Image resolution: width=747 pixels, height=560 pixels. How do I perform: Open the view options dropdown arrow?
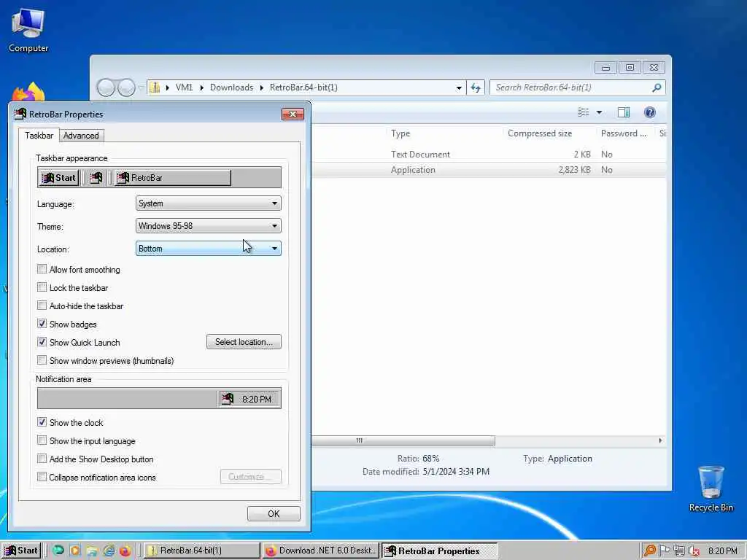pyautogui.click(x=600, y=112)
